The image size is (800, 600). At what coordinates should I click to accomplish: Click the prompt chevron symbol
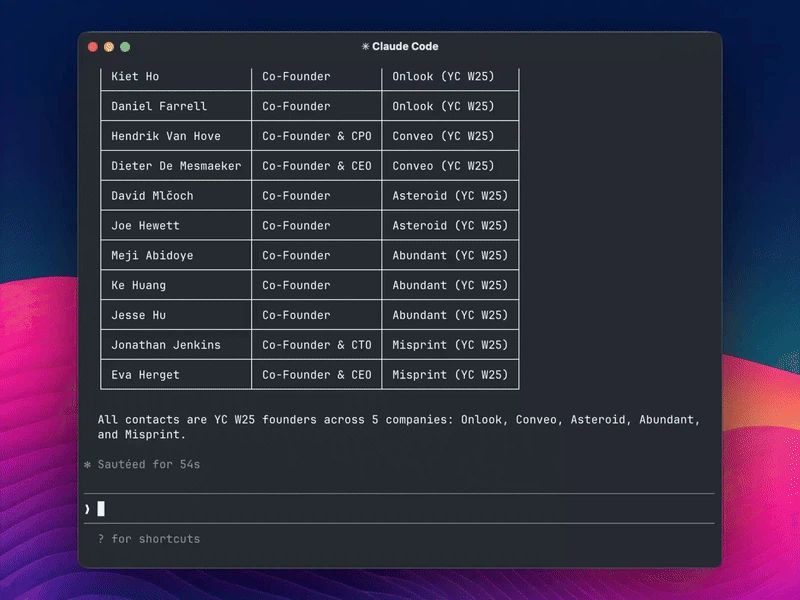point(87,509)
